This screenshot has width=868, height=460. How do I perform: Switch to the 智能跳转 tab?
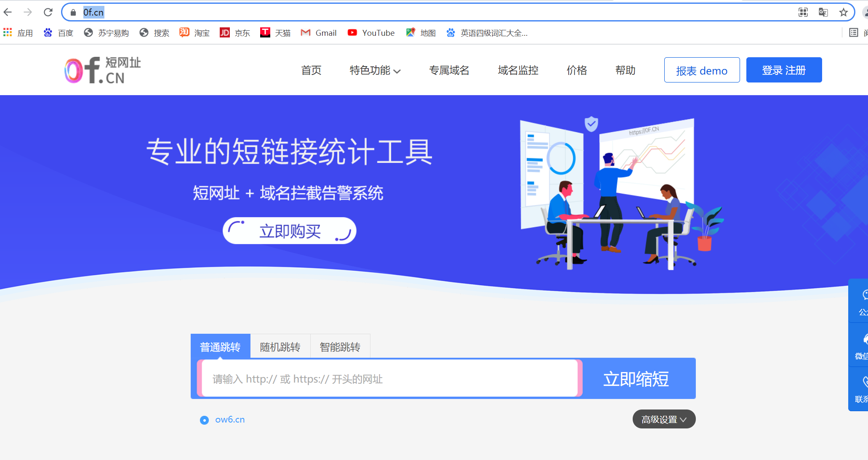tap(340, 346)
